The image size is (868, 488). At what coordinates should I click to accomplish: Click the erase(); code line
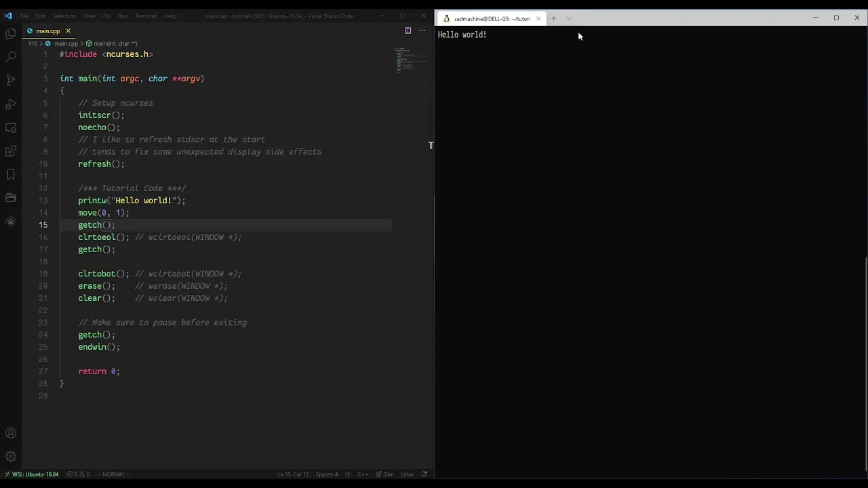pos(97,286)
